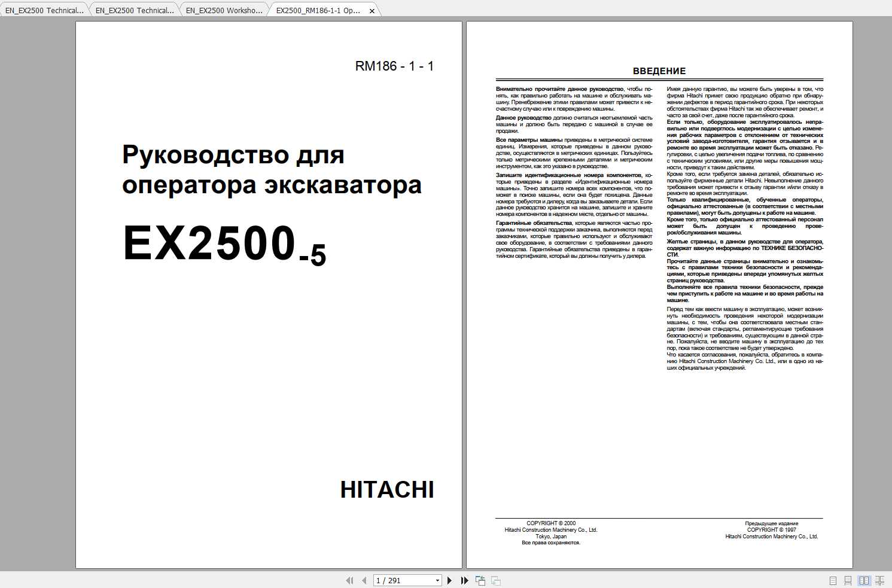Go to the first page
Screen dimensions: 892x588
(350, 580)
